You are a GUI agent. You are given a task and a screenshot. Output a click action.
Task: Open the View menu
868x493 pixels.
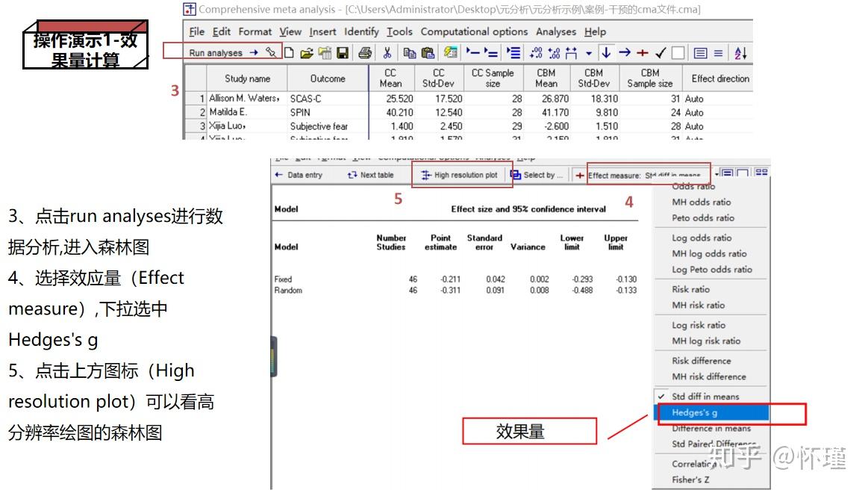point(290,31)
